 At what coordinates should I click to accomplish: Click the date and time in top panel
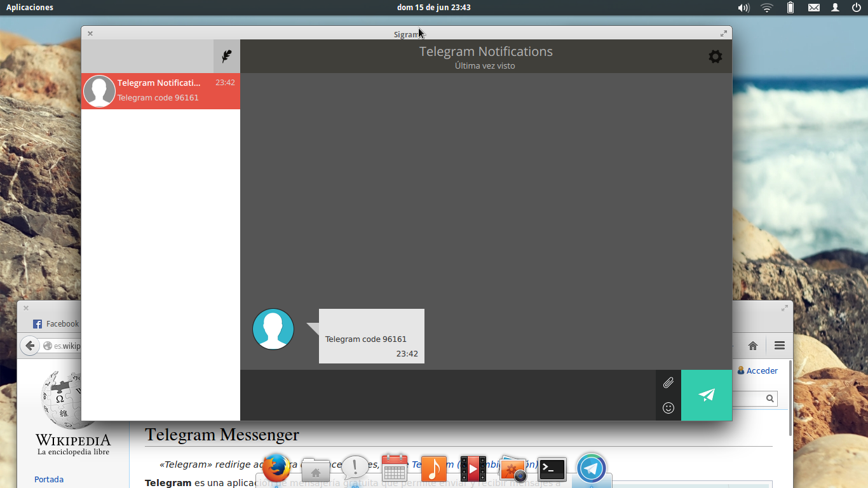point(434,8)
